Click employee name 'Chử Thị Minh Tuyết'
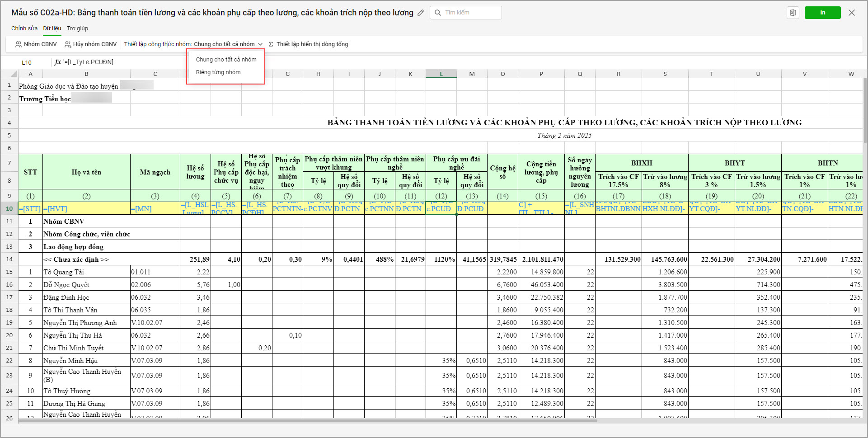The image size is (868, 438). 74,348
